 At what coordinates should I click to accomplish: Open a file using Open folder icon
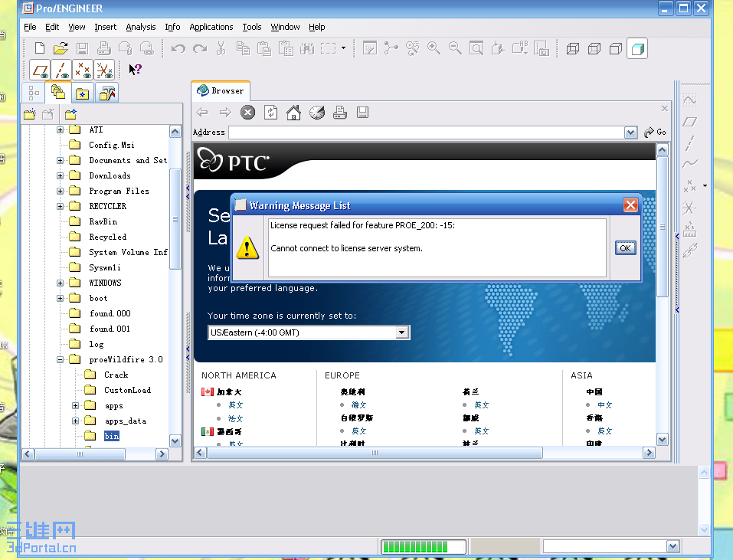coord(61,48)
